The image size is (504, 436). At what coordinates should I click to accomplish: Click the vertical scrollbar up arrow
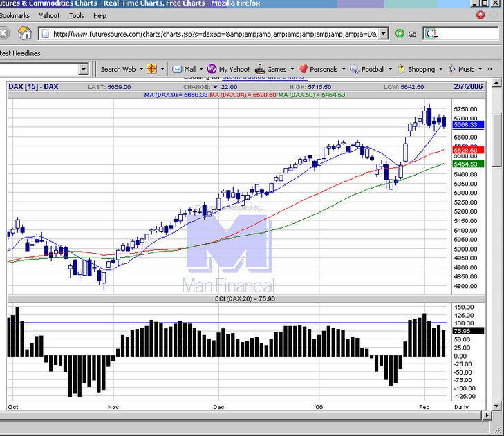tap(496, 83)
